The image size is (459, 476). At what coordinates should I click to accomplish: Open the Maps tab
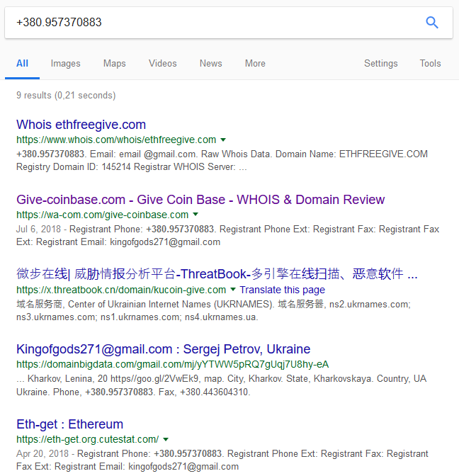click(115, 64)
